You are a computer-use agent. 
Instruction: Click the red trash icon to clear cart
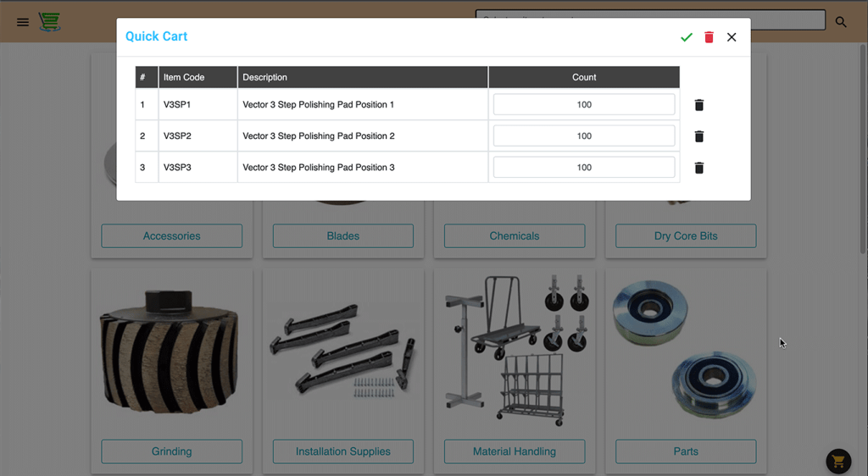[709, 37]
